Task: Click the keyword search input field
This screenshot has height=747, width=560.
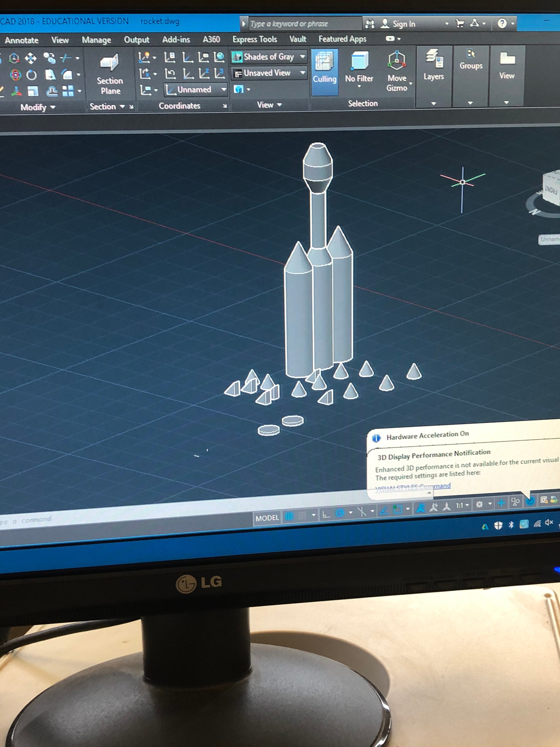Action: pos(300,24)
